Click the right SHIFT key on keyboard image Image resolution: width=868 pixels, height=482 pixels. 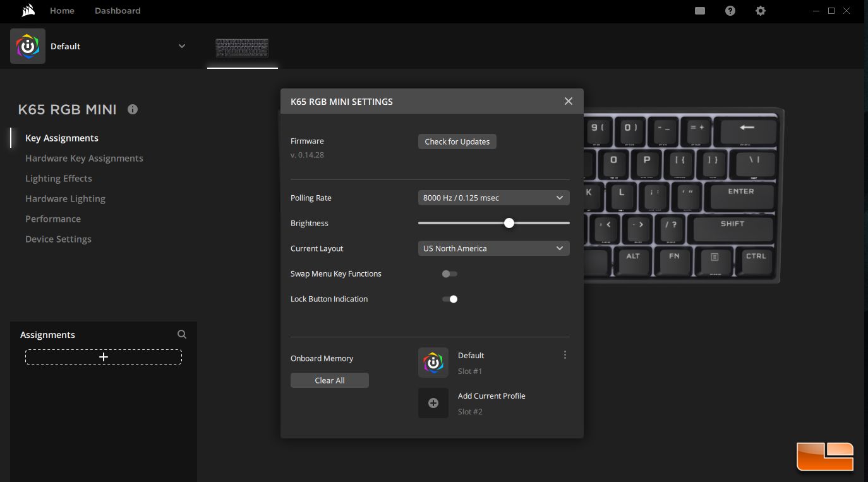[733, 228]
